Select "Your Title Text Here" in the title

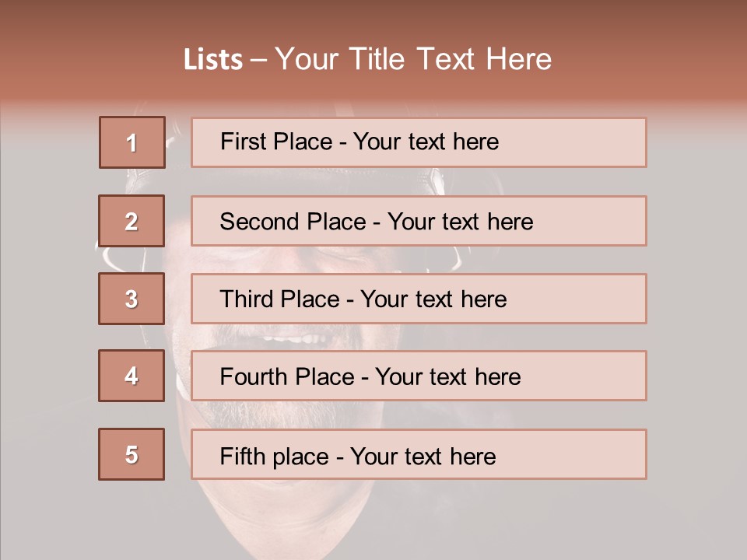413,59
